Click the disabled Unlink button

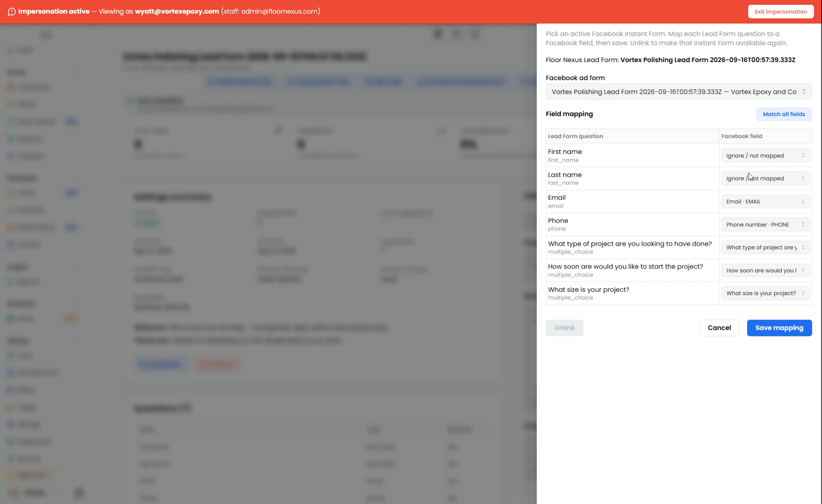[564, 328]
